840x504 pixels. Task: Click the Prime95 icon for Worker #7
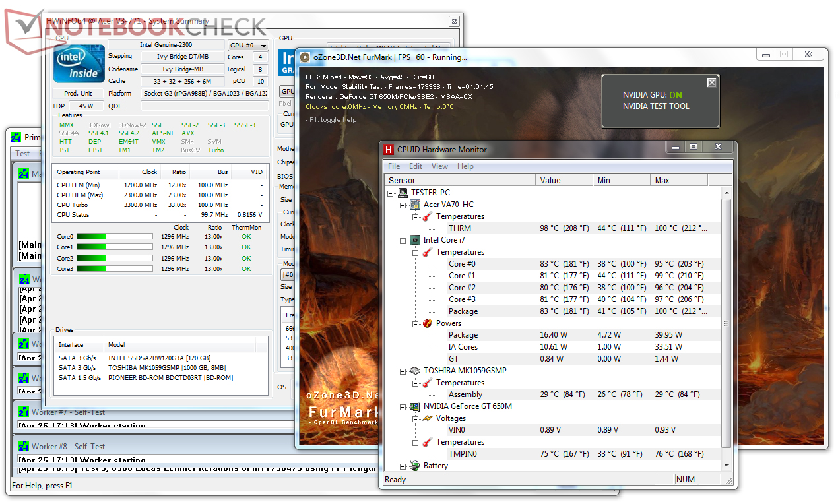(23, 412)
